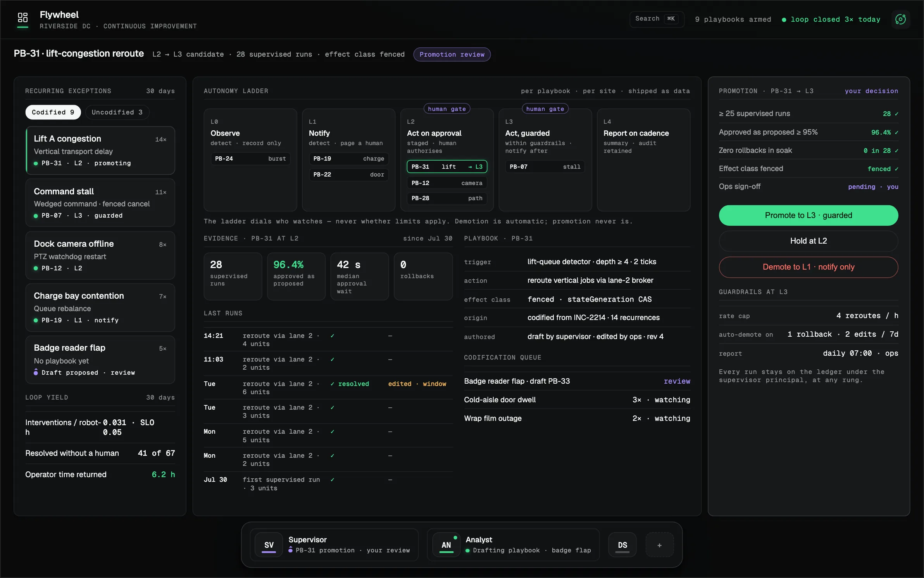The height and width of the screenshot is (578, 924).
Task: Open the Wrap film outage queue row
Action: click(577, 419)
